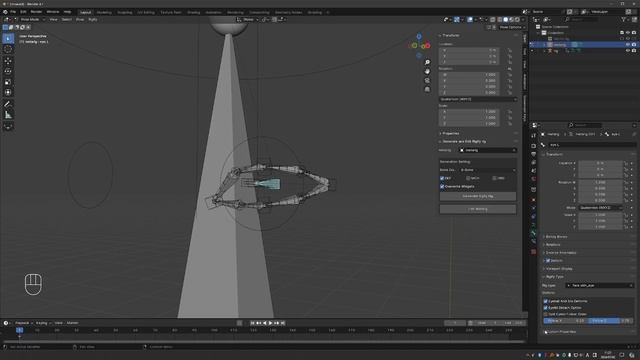Open Bone properties rotation Mode dropdown
640x360 pixels.
pyautogui.click(x=600, y=208)
